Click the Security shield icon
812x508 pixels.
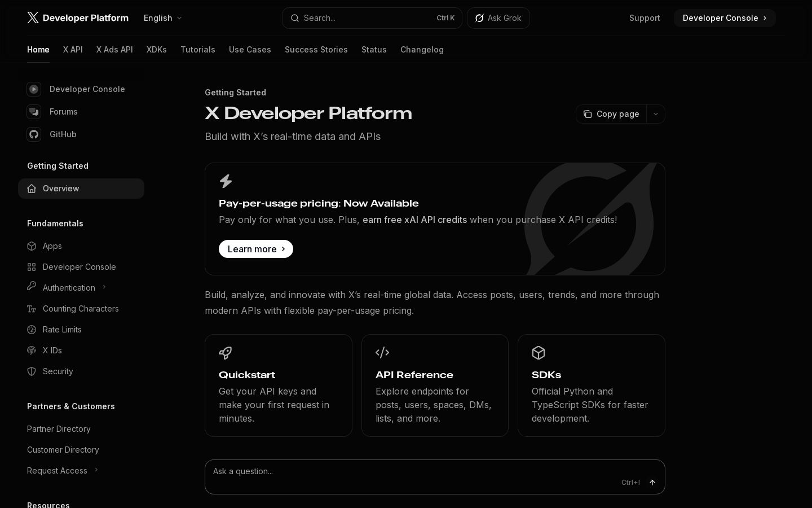tap(32, 371)
